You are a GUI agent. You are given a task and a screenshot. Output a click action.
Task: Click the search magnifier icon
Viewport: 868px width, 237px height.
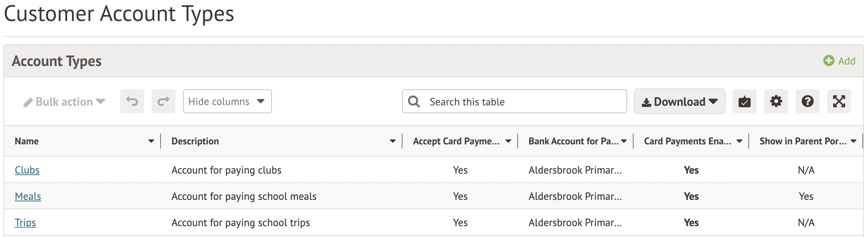(x=414, y=102)
